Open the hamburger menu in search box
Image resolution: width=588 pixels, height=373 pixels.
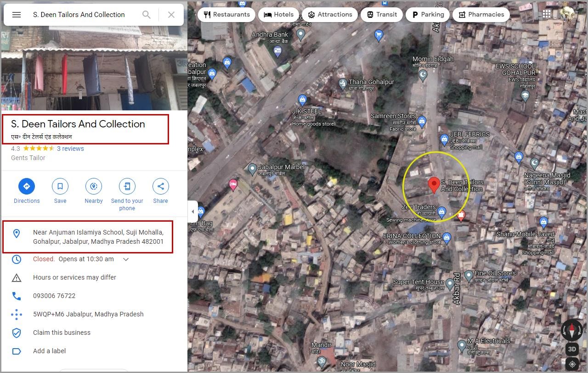click(x=17, y=15)
